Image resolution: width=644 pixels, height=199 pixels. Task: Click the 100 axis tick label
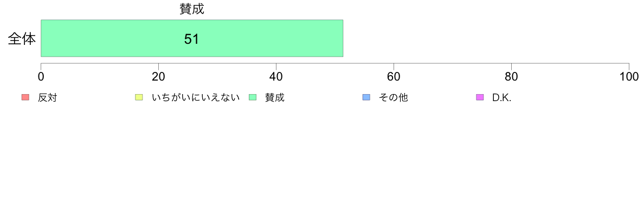tap(629, 77)
